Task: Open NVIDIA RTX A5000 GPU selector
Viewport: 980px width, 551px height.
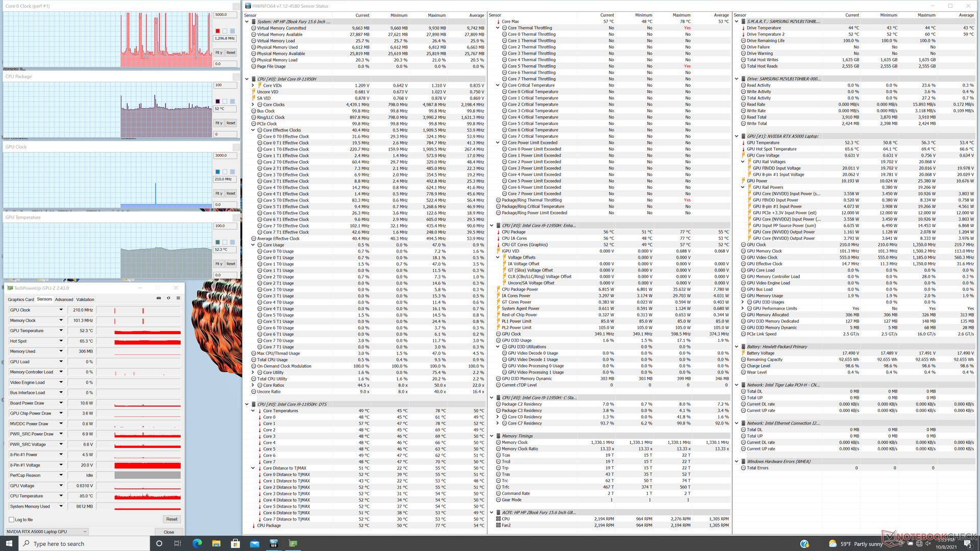Action: coord(46,532)
